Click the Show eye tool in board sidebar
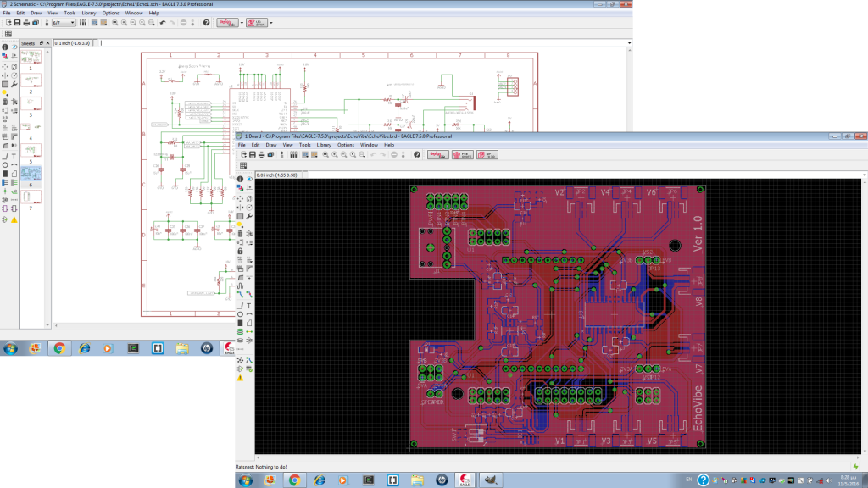Image resolution: width=868 pixels, height=488 pixels. tap(249, 180)
